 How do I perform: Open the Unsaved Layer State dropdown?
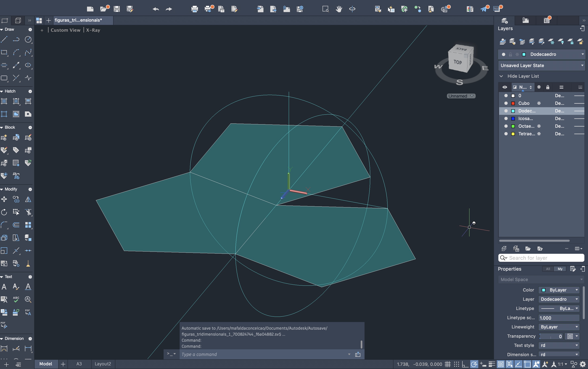(x=542, y=65)
